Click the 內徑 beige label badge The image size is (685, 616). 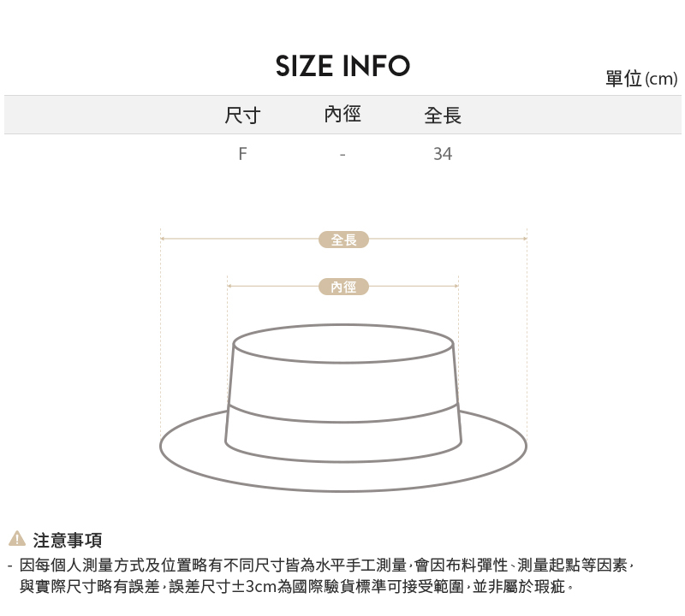point(344,287)
